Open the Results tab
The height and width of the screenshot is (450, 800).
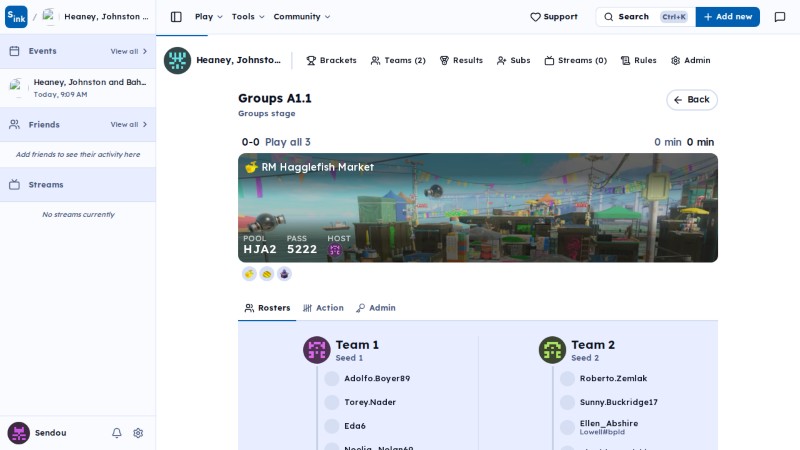(x=461, y=60)
